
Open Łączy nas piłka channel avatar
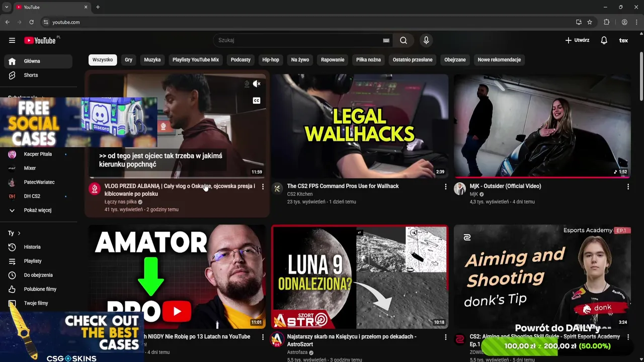pos(94,189)
